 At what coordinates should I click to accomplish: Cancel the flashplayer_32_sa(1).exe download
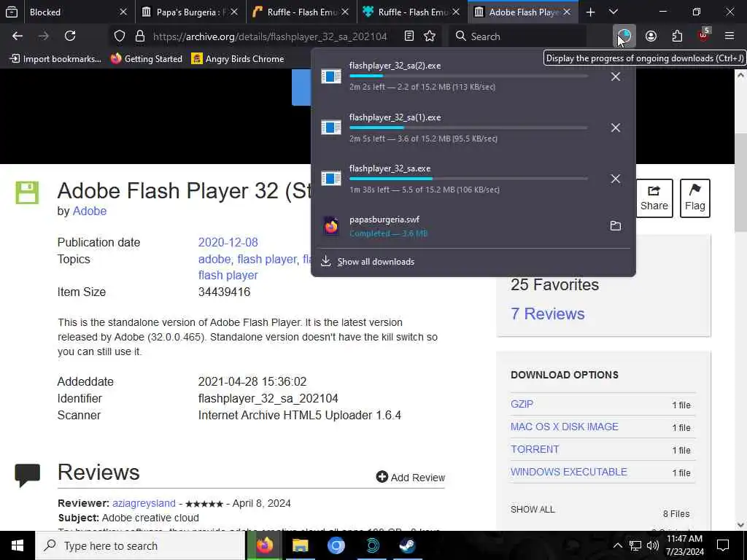[x=616, y=128]
